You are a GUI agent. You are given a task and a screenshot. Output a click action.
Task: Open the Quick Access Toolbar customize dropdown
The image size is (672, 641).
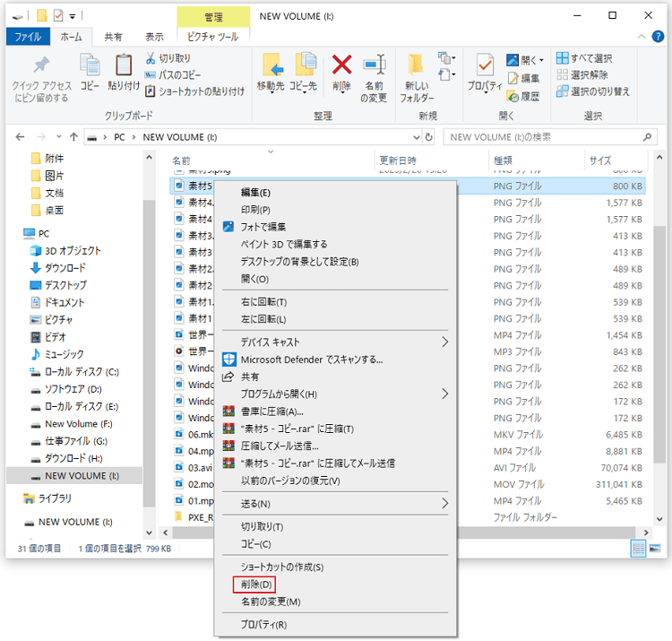[x=73, y=17]
